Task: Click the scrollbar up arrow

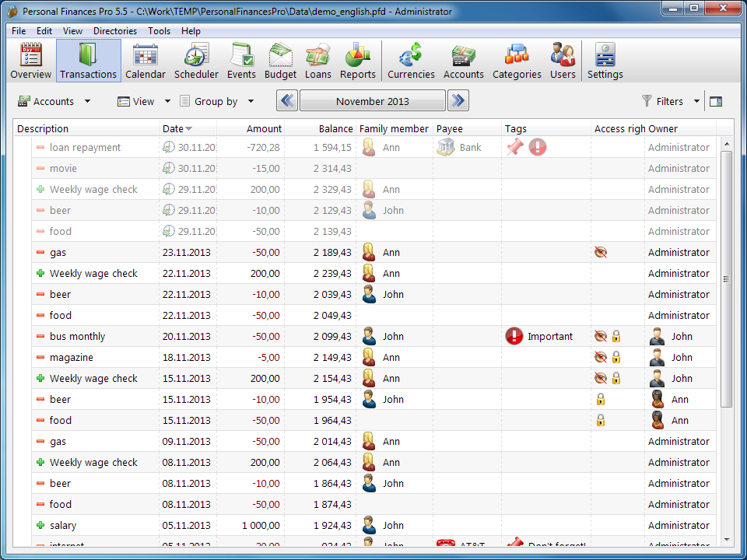Action: (x=726, y=144)
